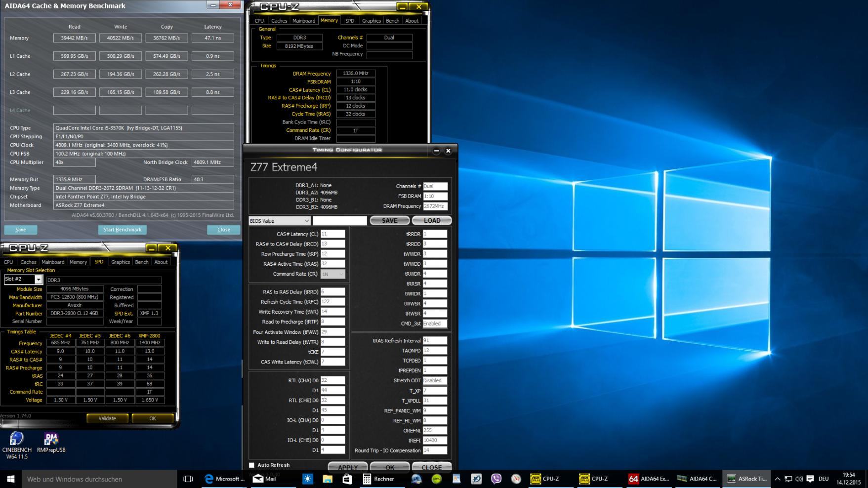Open File Explorer from the taskbar
This screenshot has width=868, height=488.
[x=327, y=479]
